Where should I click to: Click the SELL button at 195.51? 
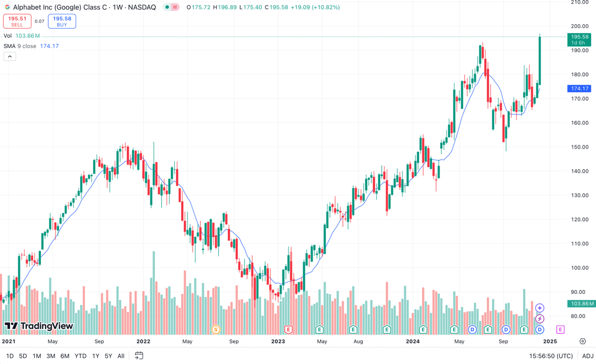17,21
